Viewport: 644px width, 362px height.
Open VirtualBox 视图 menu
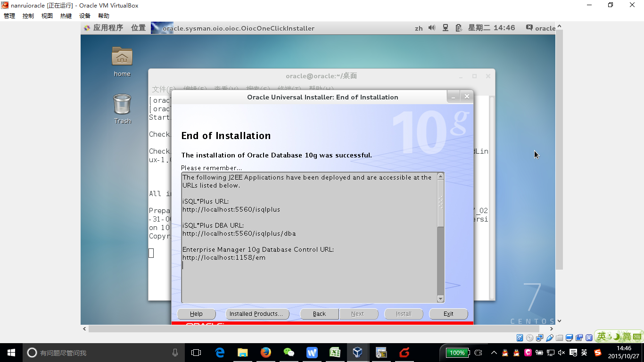click(47, 16)
